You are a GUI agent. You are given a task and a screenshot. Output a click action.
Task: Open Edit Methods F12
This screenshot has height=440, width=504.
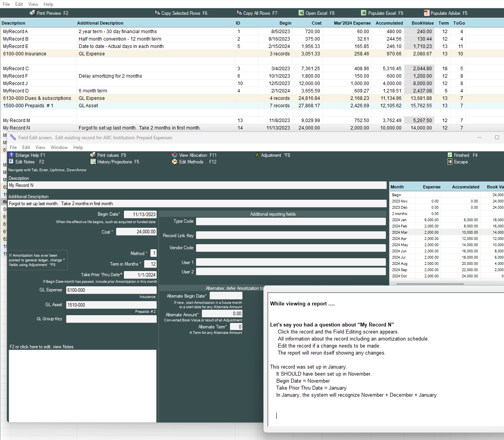coord(194,162)
